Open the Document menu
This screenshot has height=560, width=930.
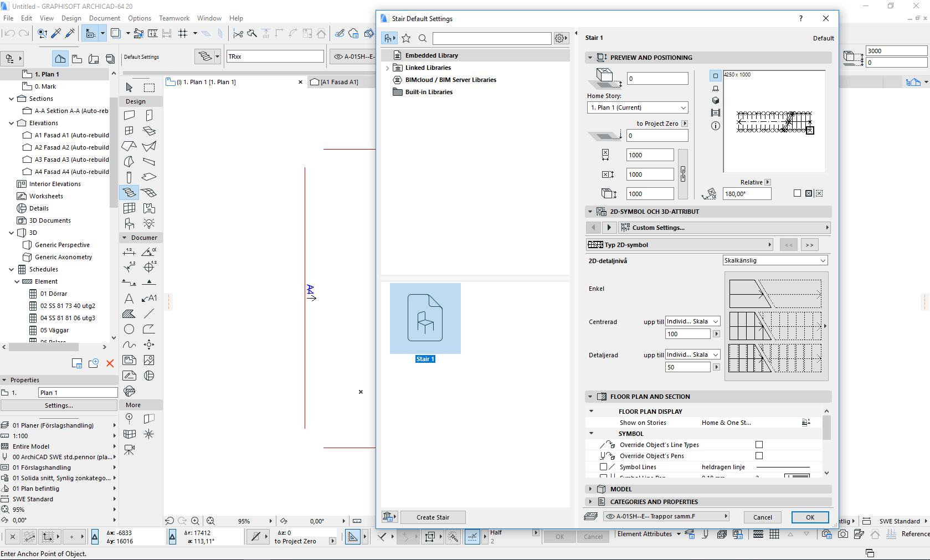tap(104, 18)
